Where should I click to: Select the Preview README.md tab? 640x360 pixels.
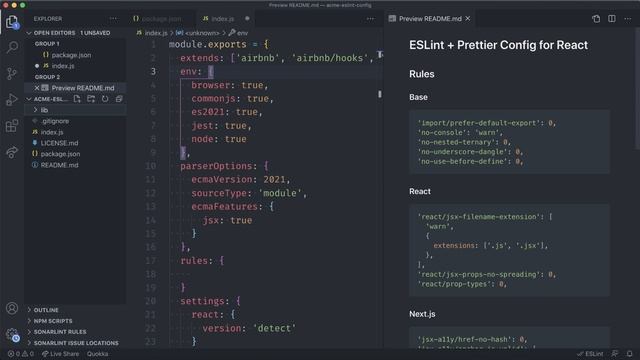(x=429, y=19)
